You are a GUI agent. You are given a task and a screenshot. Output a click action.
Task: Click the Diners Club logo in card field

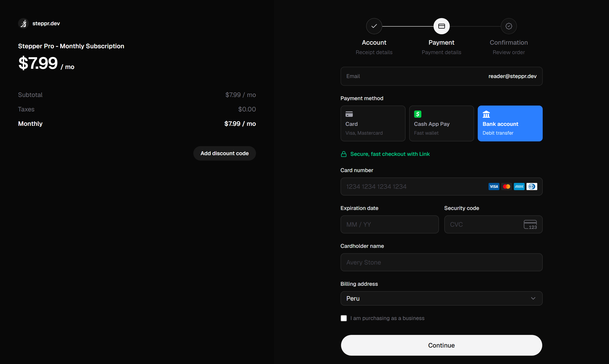click(532, 187)
